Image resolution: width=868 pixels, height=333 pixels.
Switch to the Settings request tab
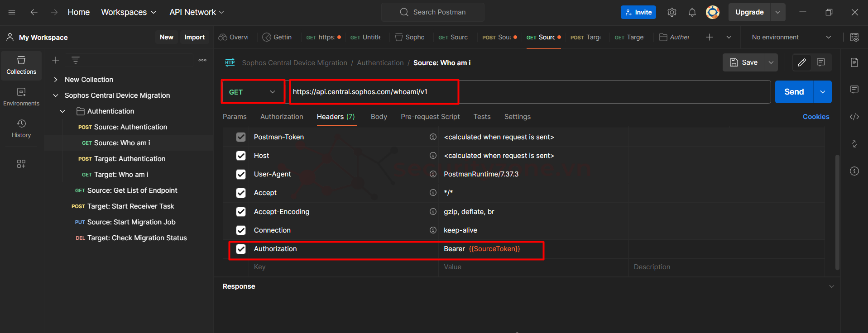(x=518, y=117)
